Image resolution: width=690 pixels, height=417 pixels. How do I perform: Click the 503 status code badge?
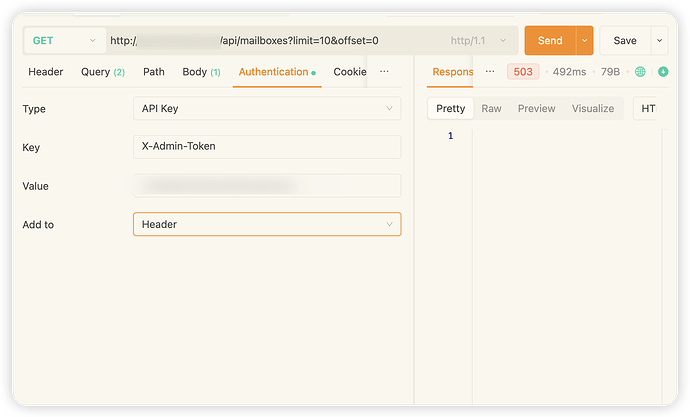coord(523,72)
